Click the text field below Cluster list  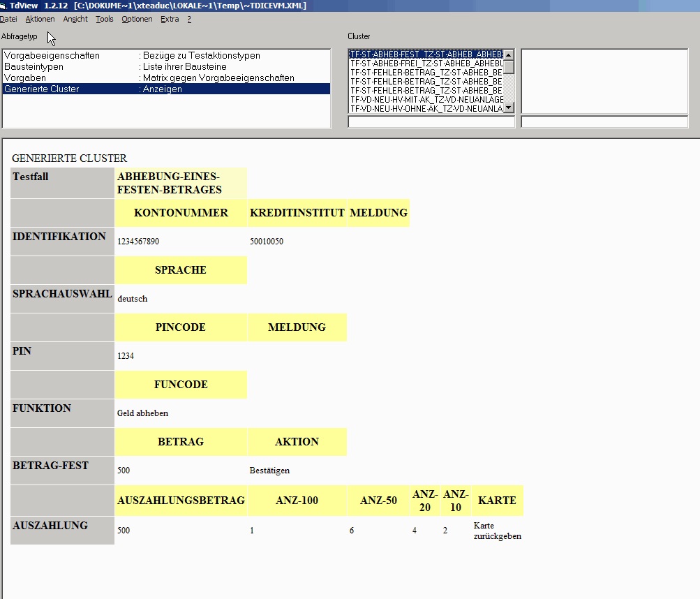[x=431, y=122]
